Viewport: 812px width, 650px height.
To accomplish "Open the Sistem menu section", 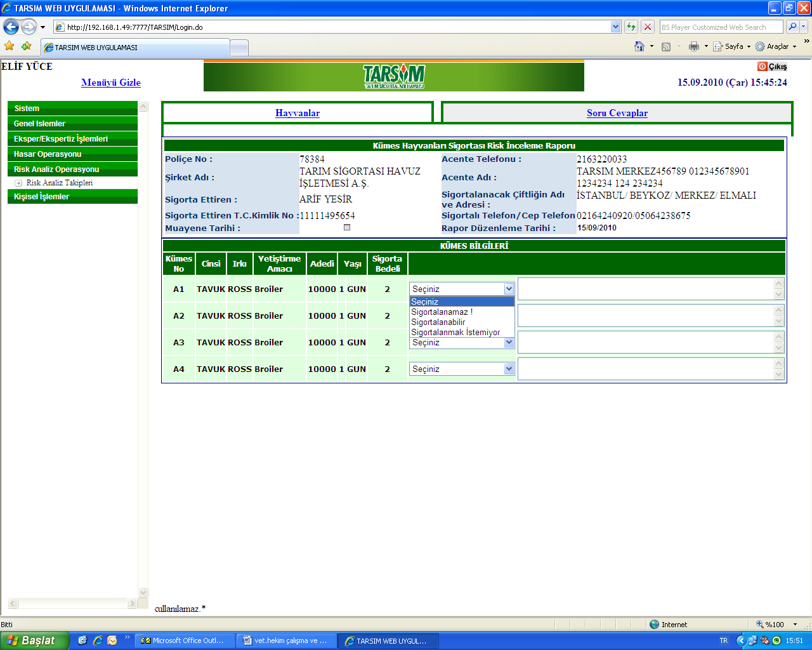I will [x=72, y=109].
